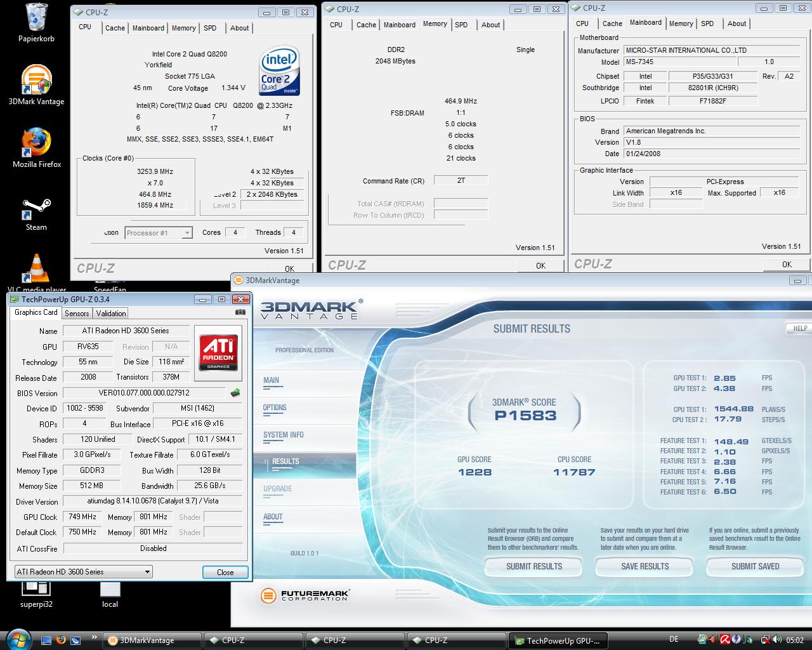Click the TechPowerUp GPU-Z taskbar button

click(x=558, y=640)
